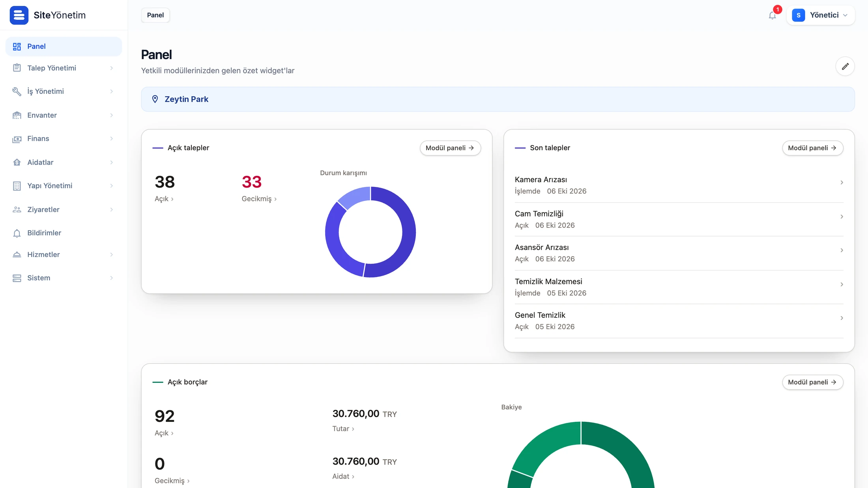
Task: Click chevron arrow on Asansör Arızası row
Action: tap(841, 250)
